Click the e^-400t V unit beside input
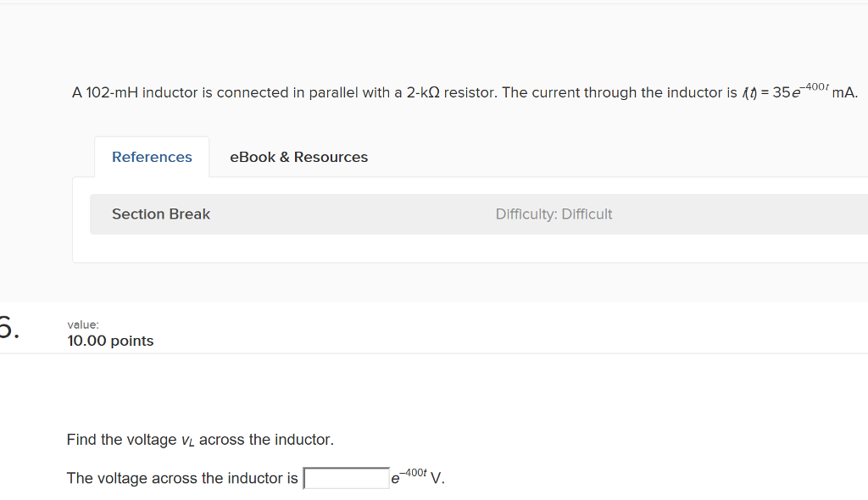868x500 pixels. [417, 478]
